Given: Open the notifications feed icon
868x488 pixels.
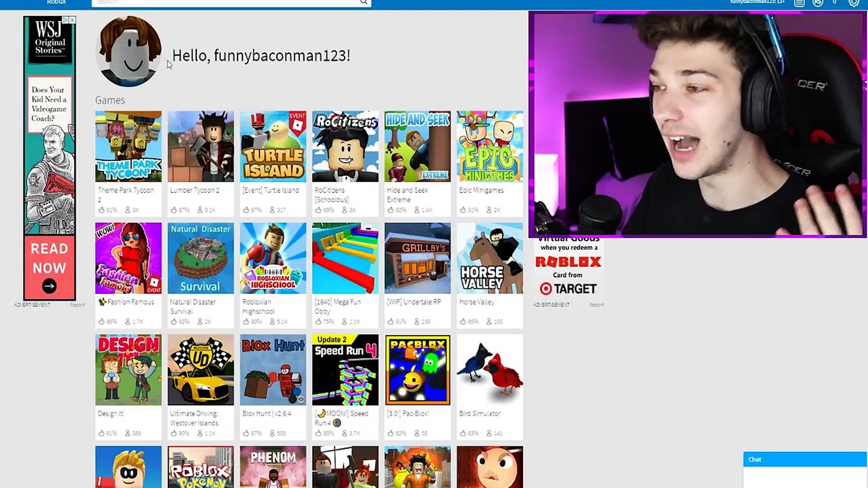Looking at the screenshot, I should point(799,3).
